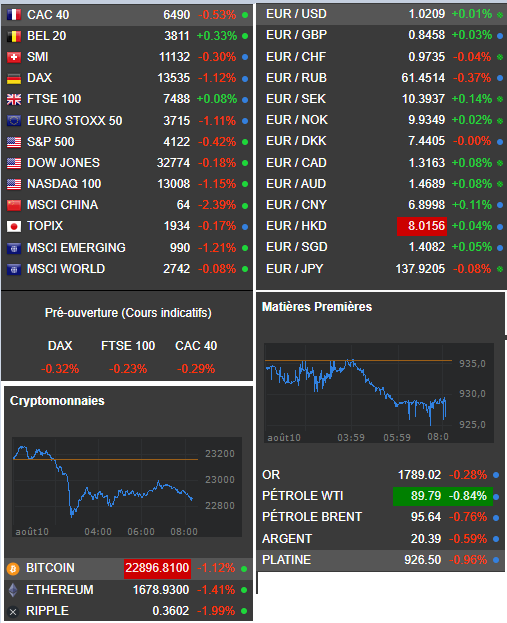Image resolution: width=507 pixels, height=623 pixels.
Task: Click the green status indicator on EUR / USD row
Action: 500,15
